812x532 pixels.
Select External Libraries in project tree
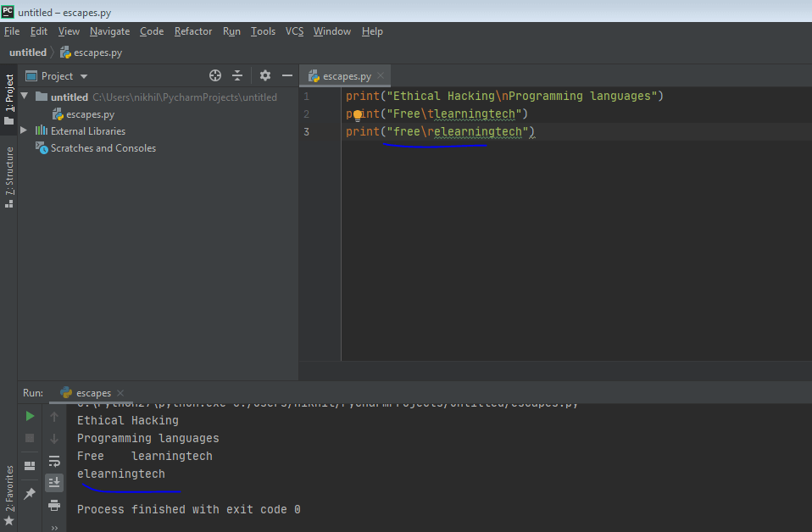81,131
